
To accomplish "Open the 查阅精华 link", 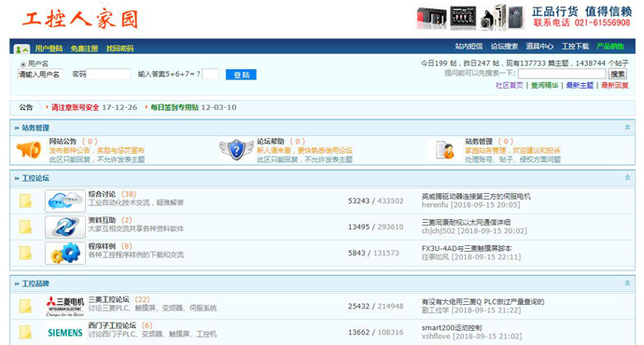I will (545, 86).
